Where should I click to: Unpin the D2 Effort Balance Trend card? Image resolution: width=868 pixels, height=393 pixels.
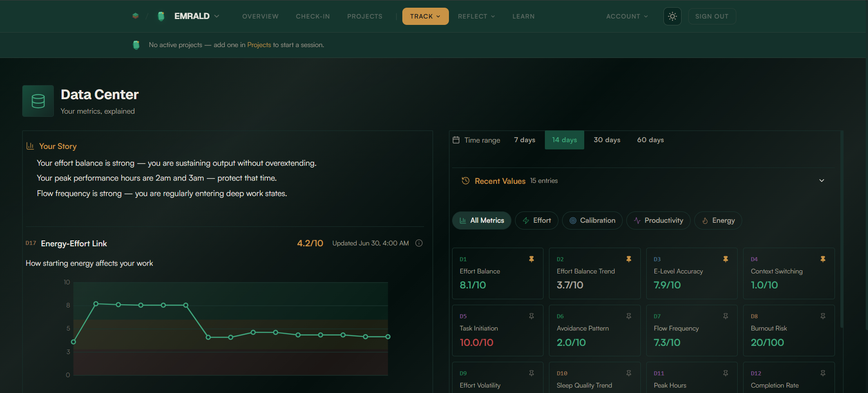[x=629, y=259]
